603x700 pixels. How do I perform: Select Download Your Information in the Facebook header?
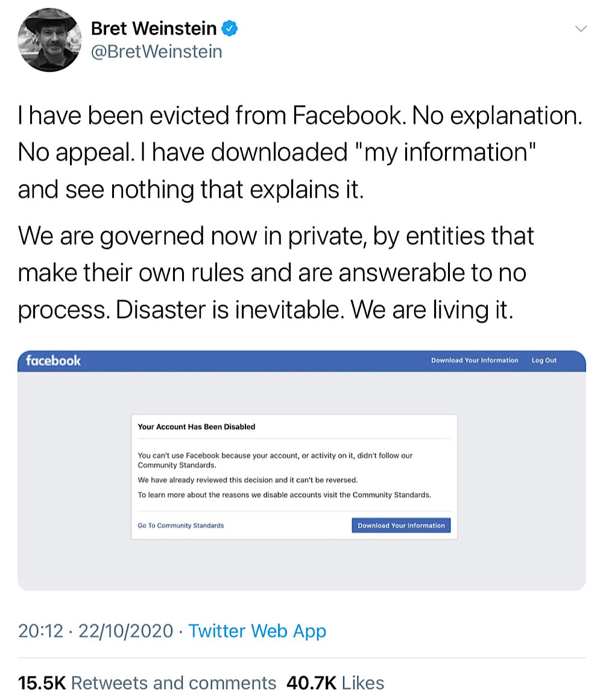(x=475, y=361)
